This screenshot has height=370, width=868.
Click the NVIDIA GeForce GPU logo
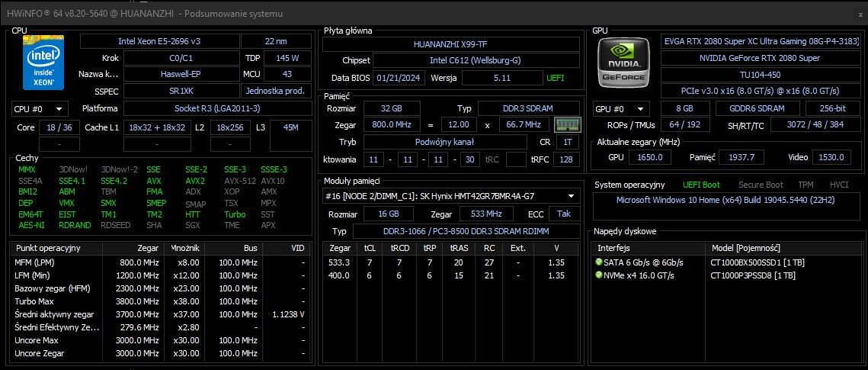(x=623, y=63)
